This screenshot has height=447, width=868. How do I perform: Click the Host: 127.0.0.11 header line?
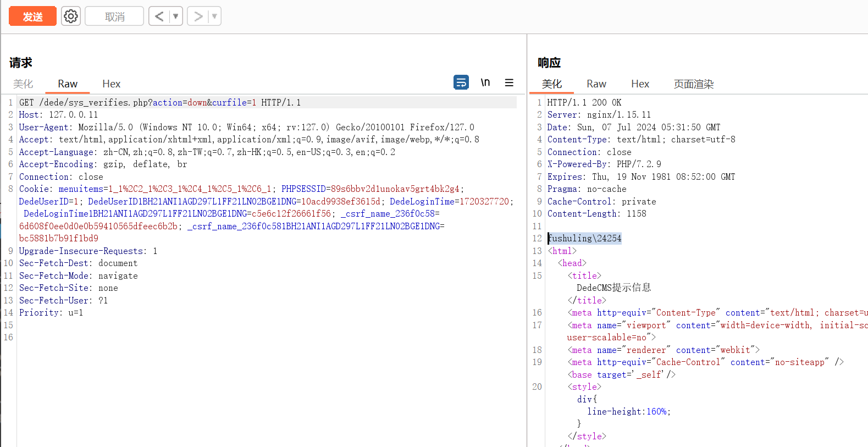(x=58, y=114)
